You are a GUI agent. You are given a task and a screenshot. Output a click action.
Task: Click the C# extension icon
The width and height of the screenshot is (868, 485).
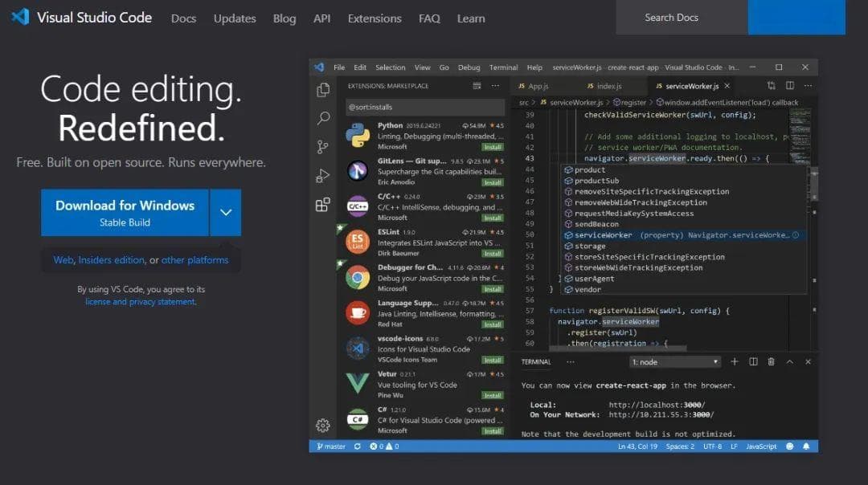[358, 419]
